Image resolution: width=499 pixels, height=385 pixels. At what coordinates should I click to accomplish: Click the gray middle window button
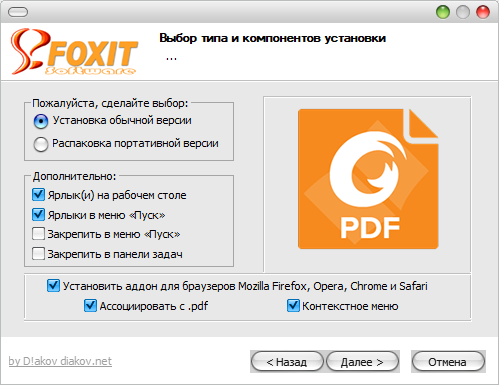[x=463, y=12]
